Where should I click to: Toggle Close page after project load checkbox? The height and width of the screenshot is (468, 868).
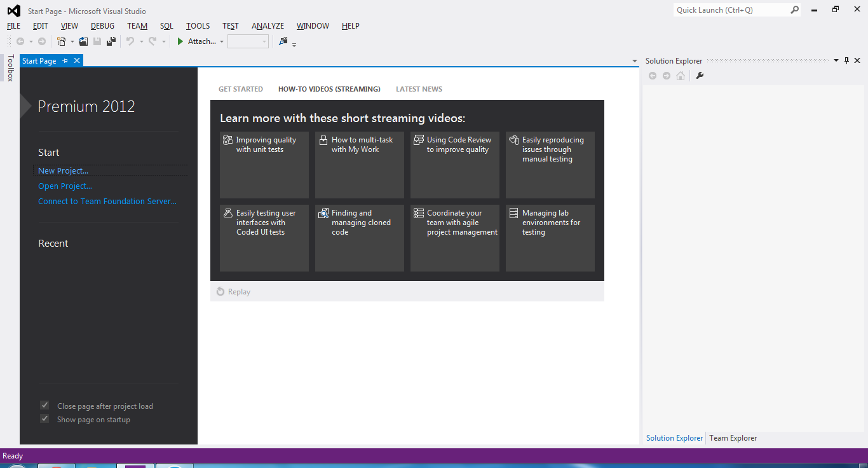pyautogui.click(x=44, y=406)
